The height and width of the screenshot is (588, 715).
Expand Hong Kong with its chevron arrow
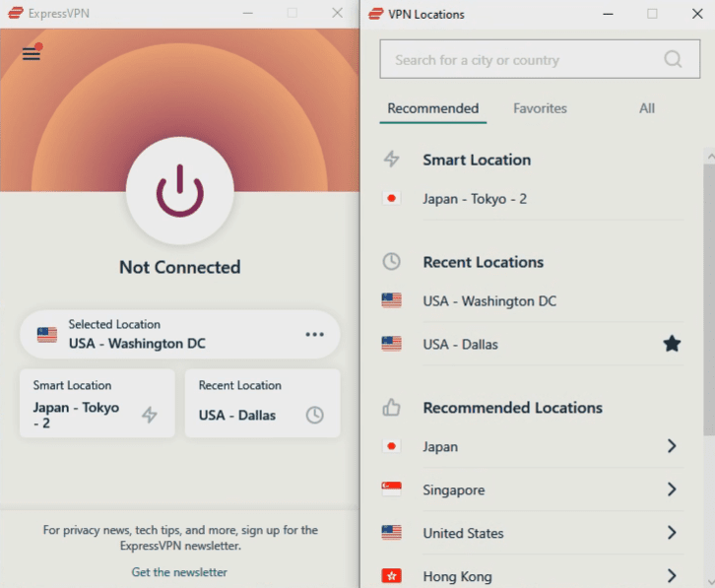pos(672,575)
